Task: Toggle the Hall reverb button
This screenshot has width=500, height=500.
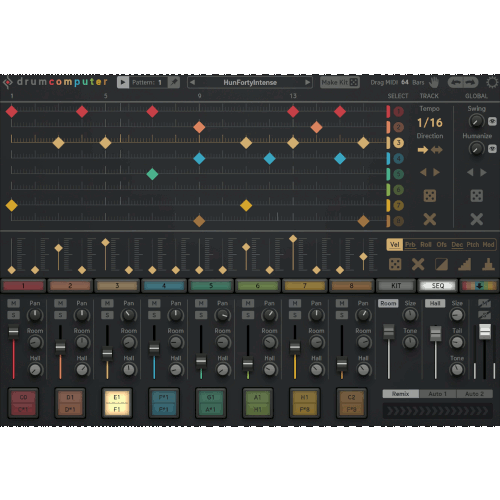Action: (435, 303)
